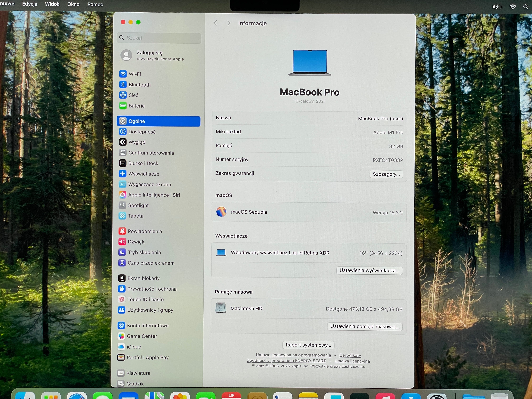
Task: Focus the Szukaj search field
Action: point(159,38)
